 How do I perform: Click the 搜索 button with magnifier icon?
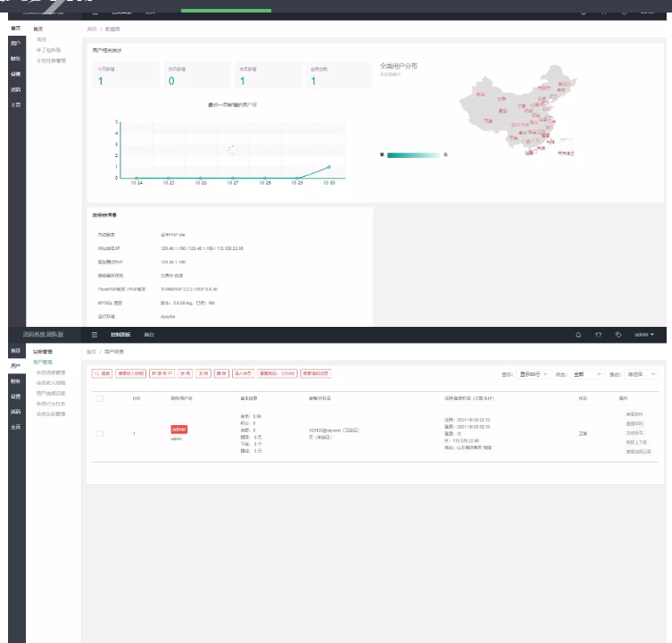tap(102, 372)
